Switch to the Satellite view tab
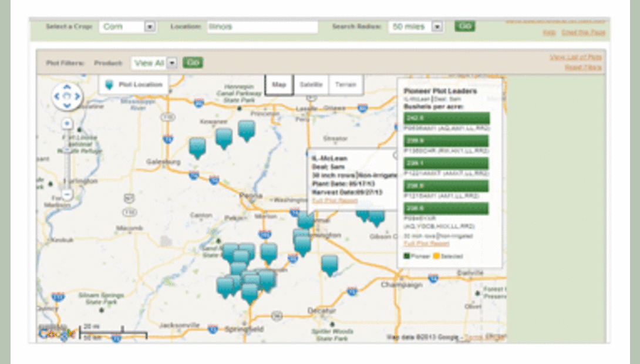Screen dimensions: 640x364 311,85
